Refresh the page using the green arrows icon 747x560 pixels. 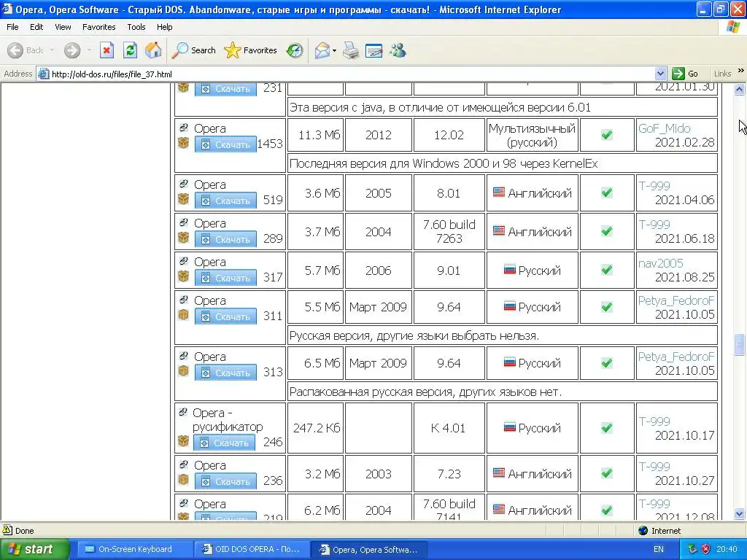(x=130, y=50)
